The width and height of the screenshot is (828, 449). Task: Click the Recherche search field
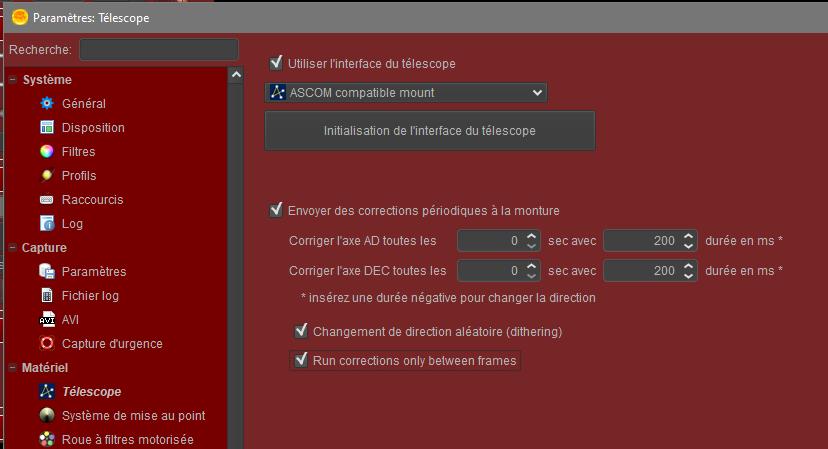(x=159, y=50)
